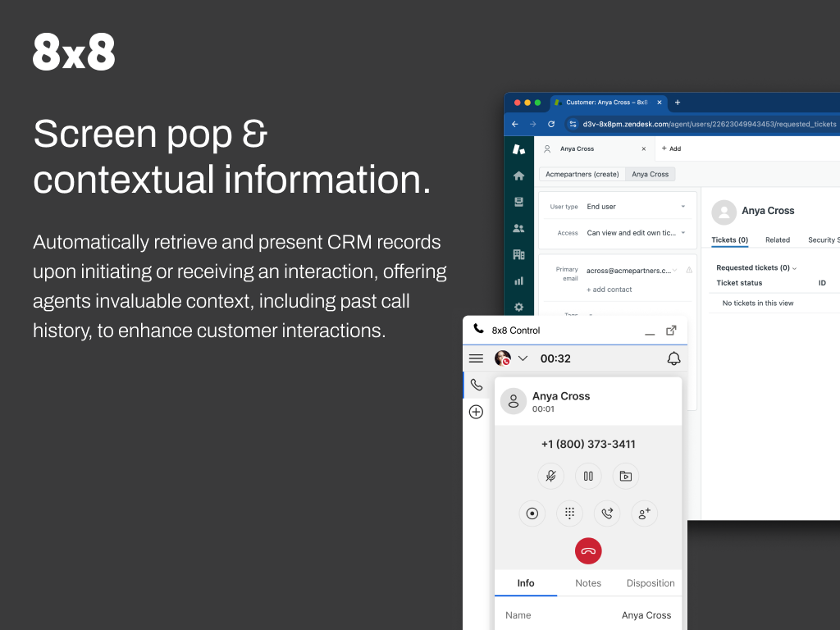Hang up with the red end-call button
This screenshot has height=630, width=840.
pos(588,550)
